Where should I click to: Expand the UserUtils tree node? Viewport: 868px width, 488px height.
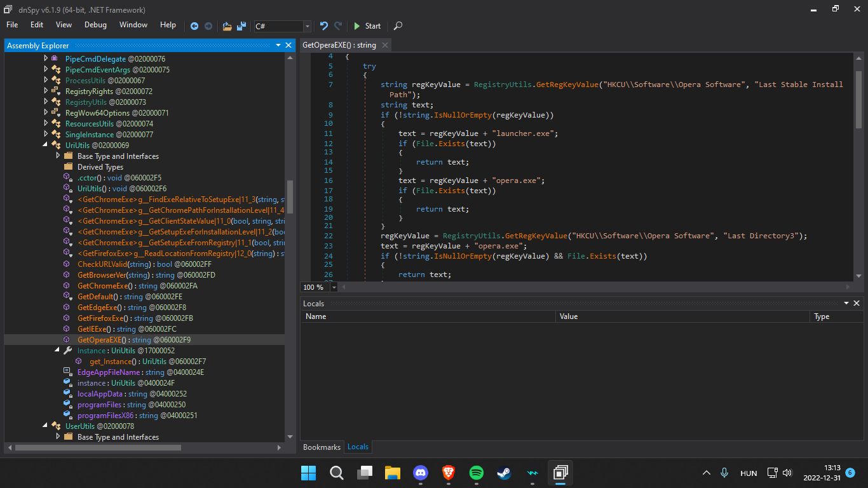coord(44,426)
